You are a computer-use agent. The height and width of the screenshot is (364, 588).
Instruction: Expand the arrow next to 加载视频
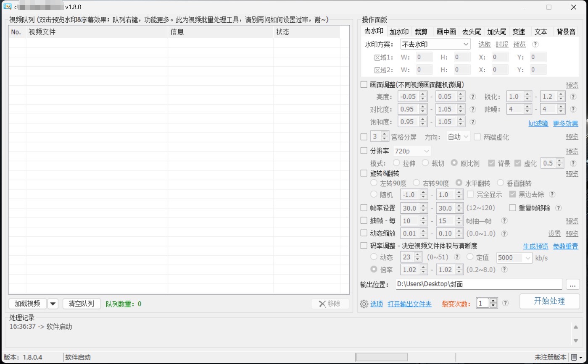tap(53, 304)
